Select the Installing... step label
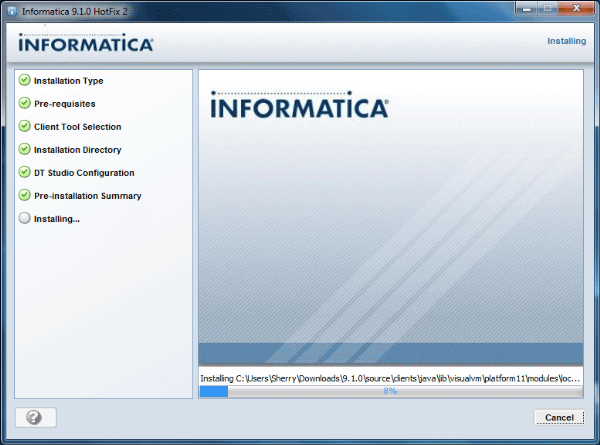Image resolution: width=600 pixels, height=445 pixels. 57,219
